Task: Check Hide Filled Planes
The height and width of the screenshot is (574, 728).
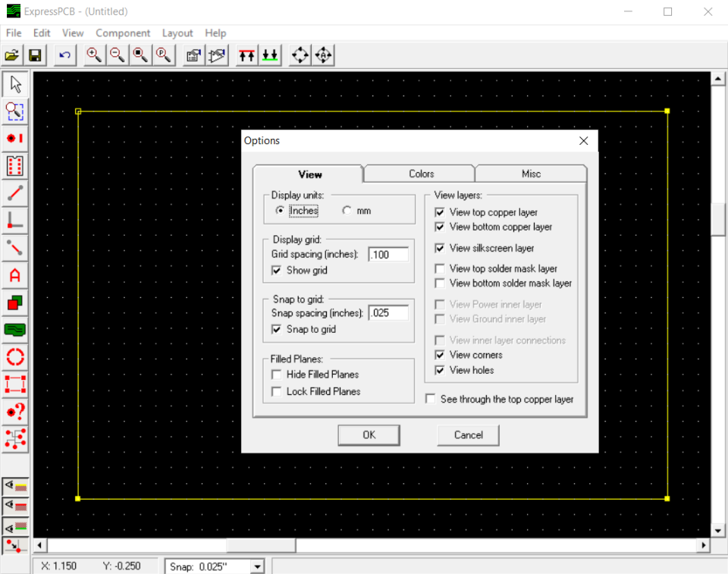Action: (276, 374)
